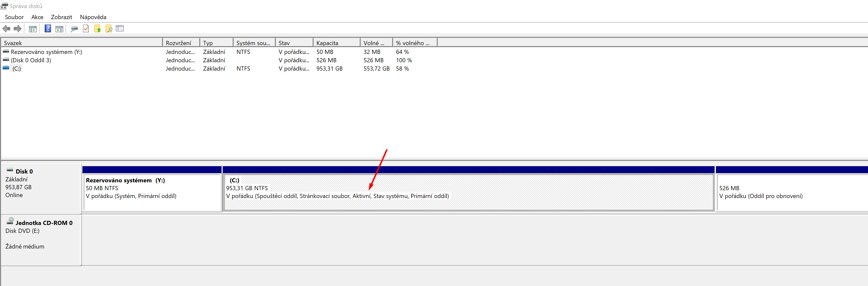
Task: Toggle the console tree pane icon
Action: tap(33, 29)
